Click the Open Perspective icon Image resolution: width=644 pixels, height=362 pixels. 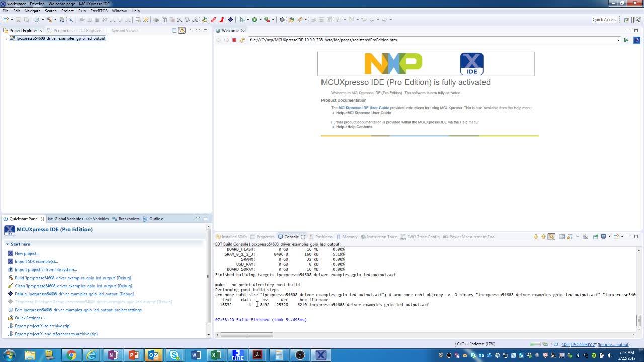626,20
